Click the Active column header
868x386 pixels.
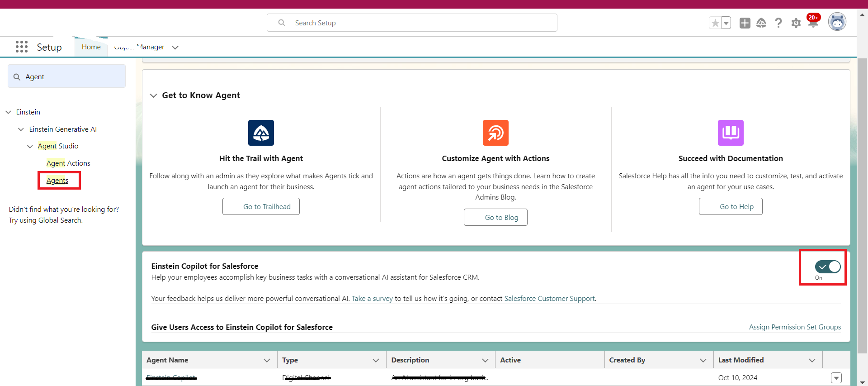pos(550,360)
